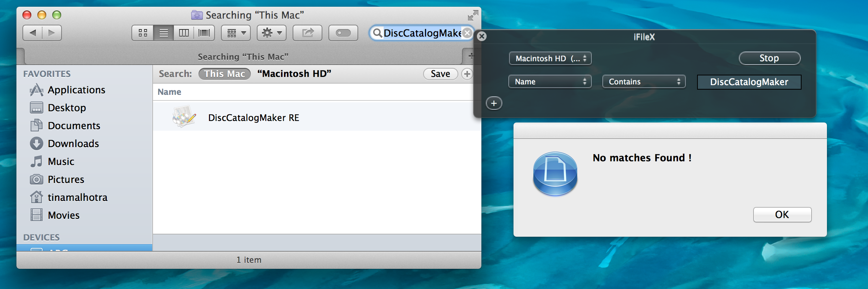Open the gear Action menu
868x289 pixels.
click(272, 33)
